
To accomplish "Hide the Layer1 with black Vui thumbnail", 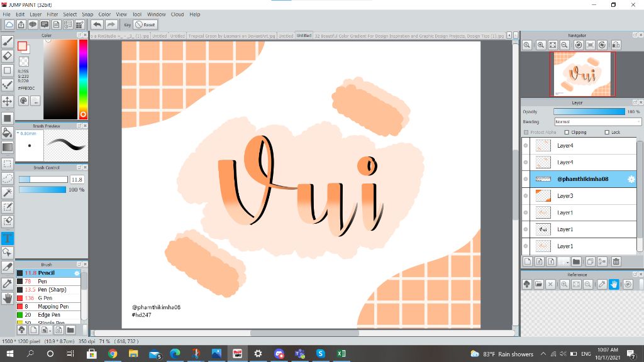I will (526, 229).
